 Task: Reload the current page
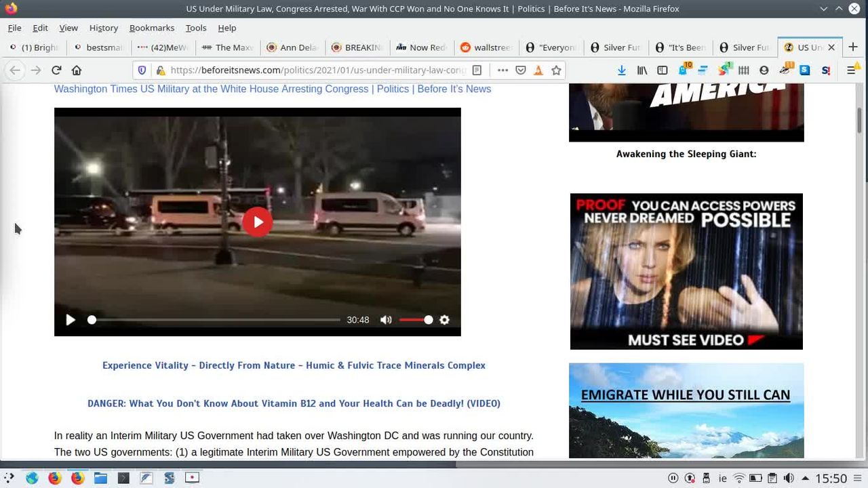[56, 70]
